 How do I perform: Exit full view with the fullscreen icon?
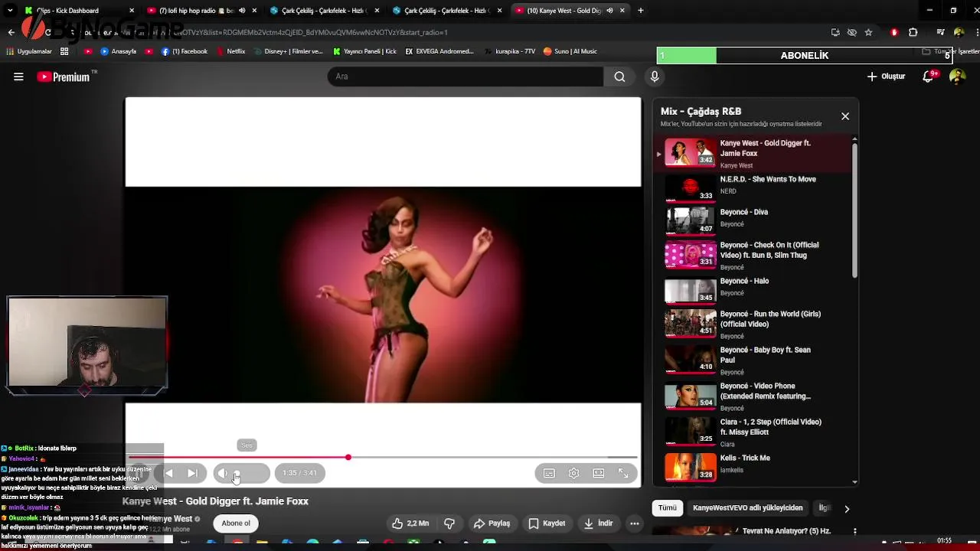[623, 473]
